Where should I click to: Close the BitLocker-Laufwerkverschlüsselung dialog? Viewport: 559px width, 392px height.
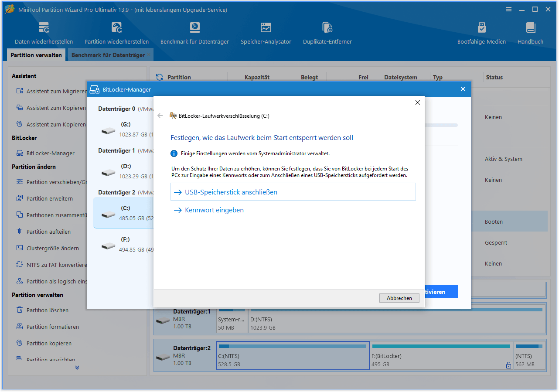pos(417,102)
